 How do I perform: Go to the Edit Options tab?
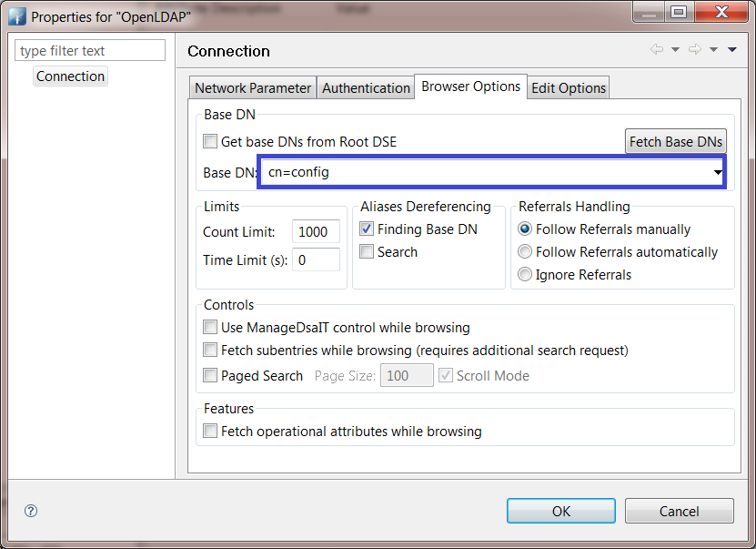[x=569, y=87]
